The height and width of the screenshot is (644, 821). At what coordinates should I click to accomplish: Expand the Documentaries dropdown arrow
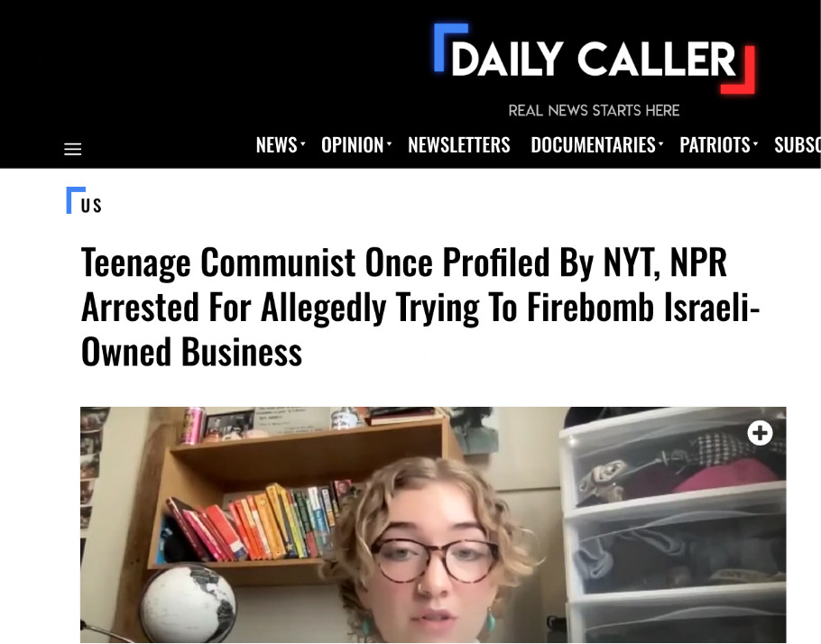(661, 143)
